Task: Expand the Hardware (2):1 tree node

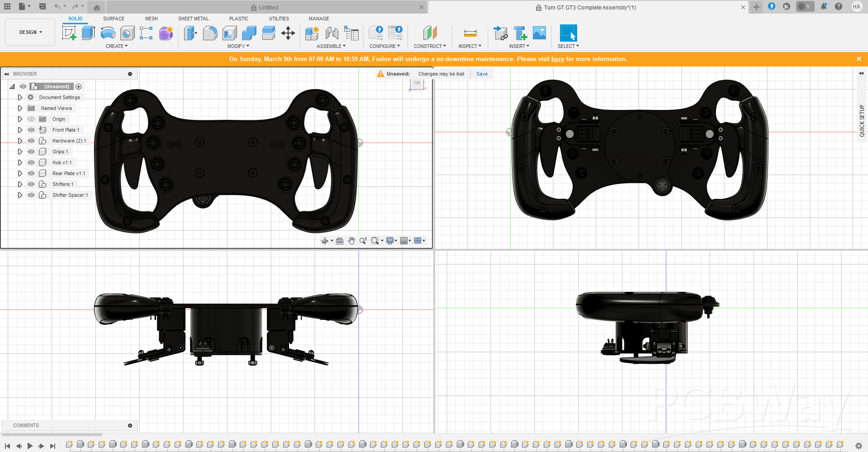Action: [x=20, y=141]
